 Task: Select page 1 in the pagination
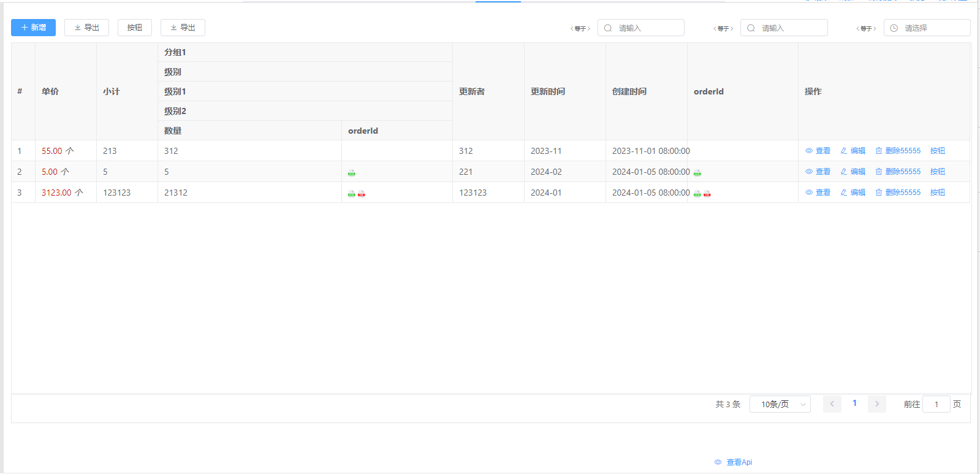tap(854, 403)
